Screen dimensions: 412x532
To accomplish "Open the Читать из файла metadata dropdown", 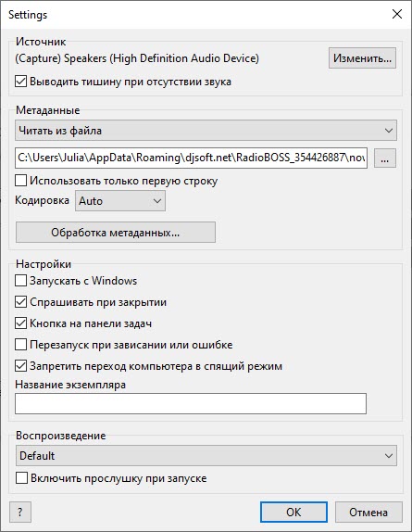I will 206,131.
